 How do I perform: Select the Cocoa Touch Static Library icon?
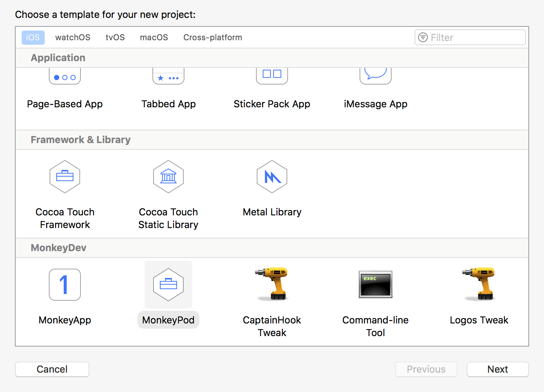[168, 177]
